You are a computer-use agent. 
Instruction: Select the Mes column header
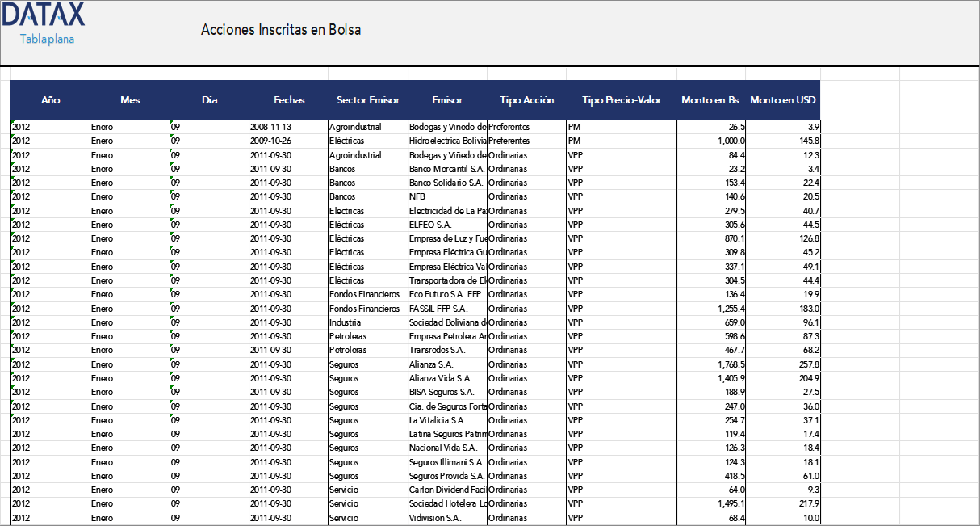tap(129, 100)
